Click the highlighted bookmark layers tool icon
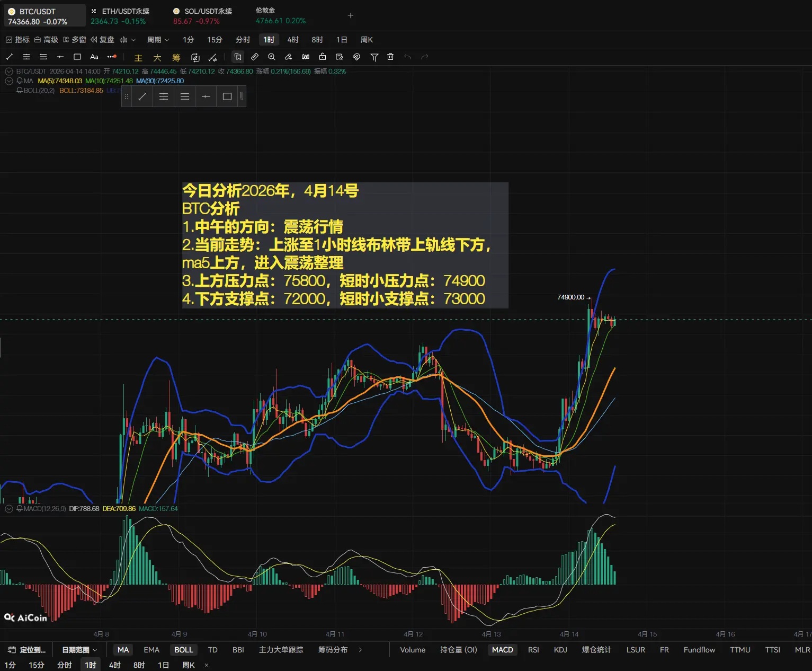Screen dimensions: 812x671 tap(238, 57)
